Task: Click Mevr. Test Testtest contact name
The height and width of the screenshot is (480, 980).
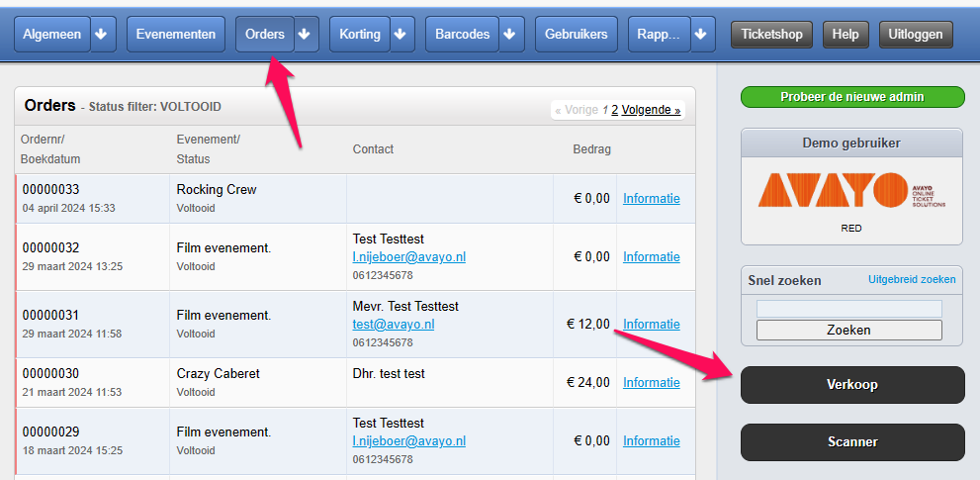Action: 405,307
